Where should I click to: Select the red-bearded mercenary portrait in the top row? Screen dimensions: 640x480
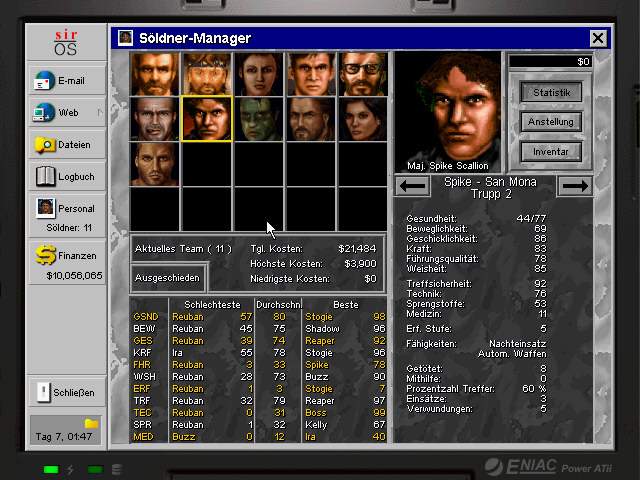pyautogui.click(x=155, y=74)
